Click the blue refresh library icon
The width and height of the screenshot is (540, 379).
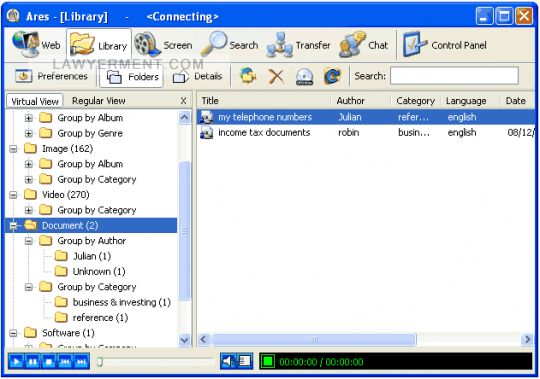(x=332, y=76)
